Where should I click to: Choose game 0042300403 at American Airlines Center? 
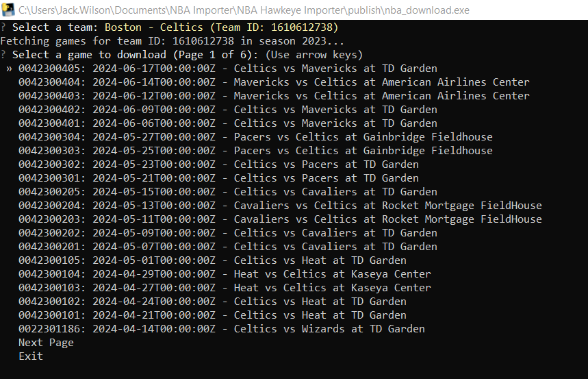274,96
